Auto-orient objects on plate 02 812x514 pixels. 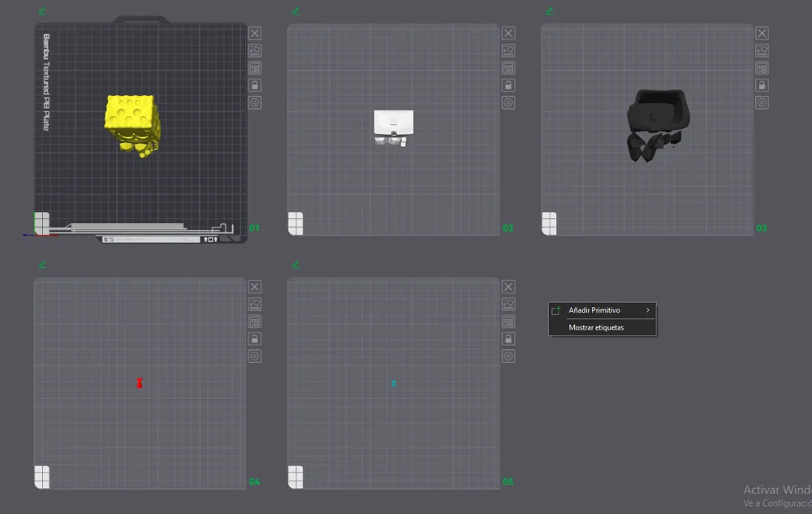pos(508,50)
